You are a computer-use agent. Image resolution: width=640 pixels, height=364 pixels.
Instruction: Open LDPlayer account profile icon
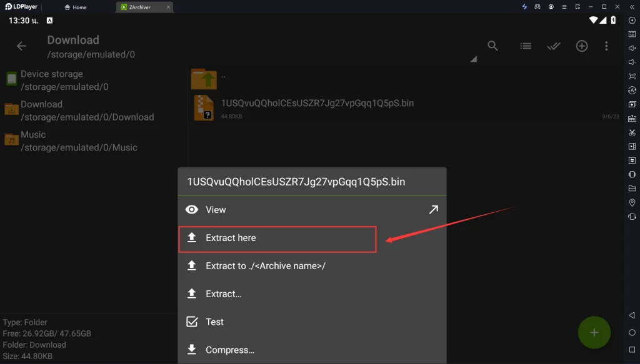[x=551, y=6]
